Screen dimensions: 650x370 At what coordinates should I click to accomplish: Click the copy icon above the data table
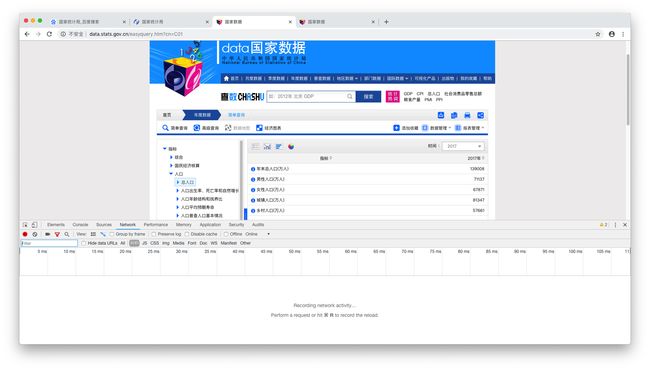(x=454, y=115)
